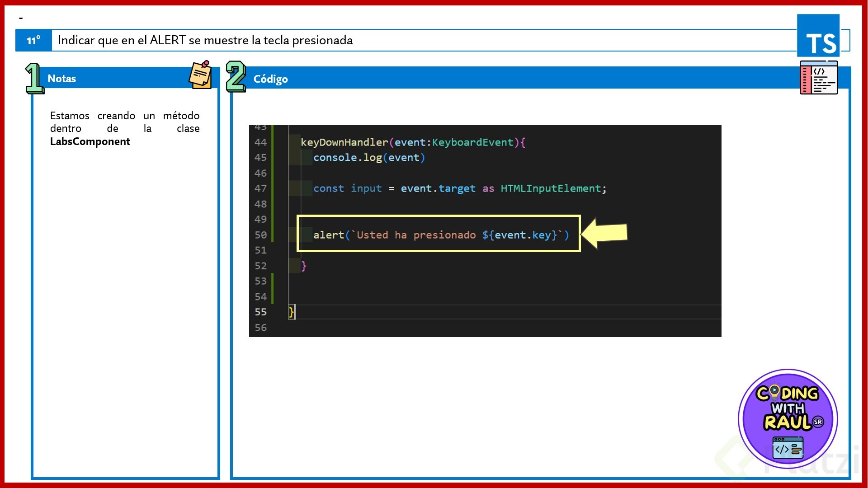This screenshot has height=488, width=868.
Task: Click the green number 1 badge
Action: (34, 78)
